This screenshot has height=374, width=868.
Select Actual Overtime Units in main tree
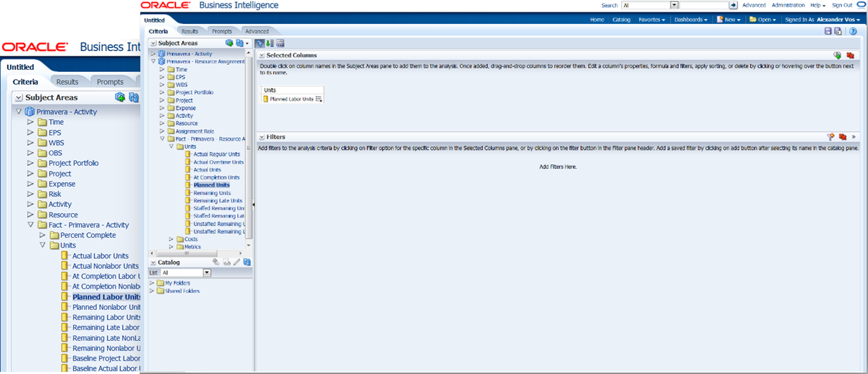pos(219,162)
